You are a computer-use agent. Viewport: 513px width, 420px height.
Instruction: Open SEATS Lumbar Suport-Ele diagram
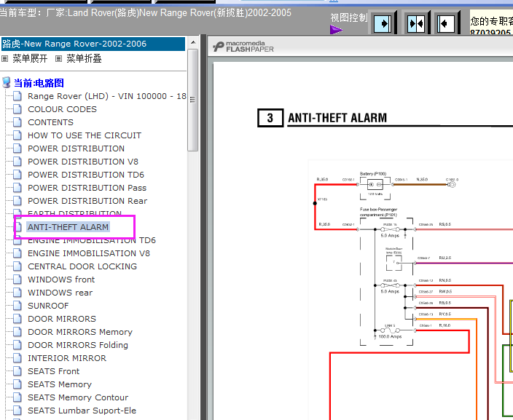pyautogui.click(x=82, y=411)
